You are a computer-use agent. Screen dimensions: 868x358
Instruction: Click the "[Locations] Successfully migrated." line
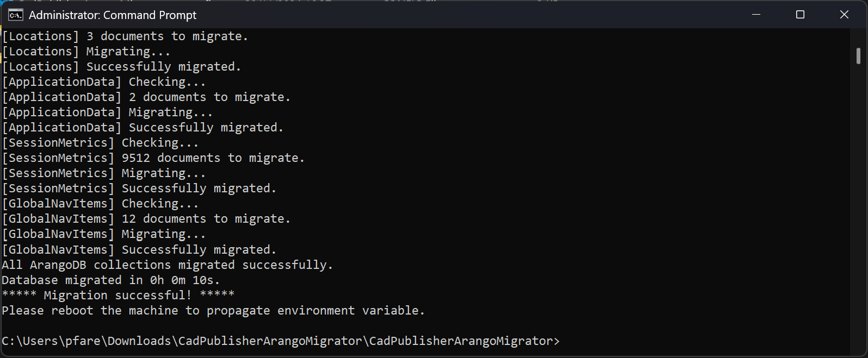(x=121, y=67)
